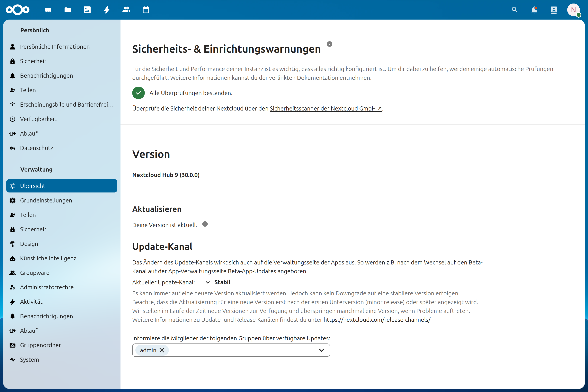The width and height of the screenshot is (588, 392).
Task: Open Verwaltung Ablauf settings
Action: (62, 331)
